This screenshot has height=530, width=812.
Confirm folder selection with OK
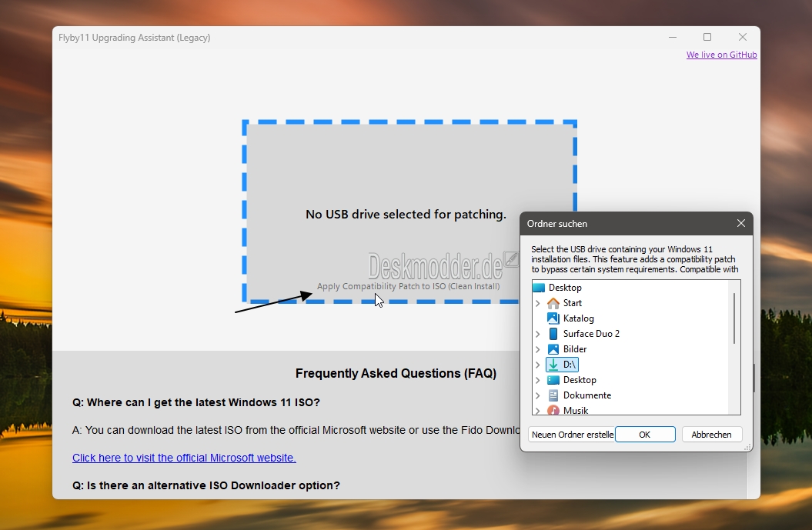coord(645,435)
